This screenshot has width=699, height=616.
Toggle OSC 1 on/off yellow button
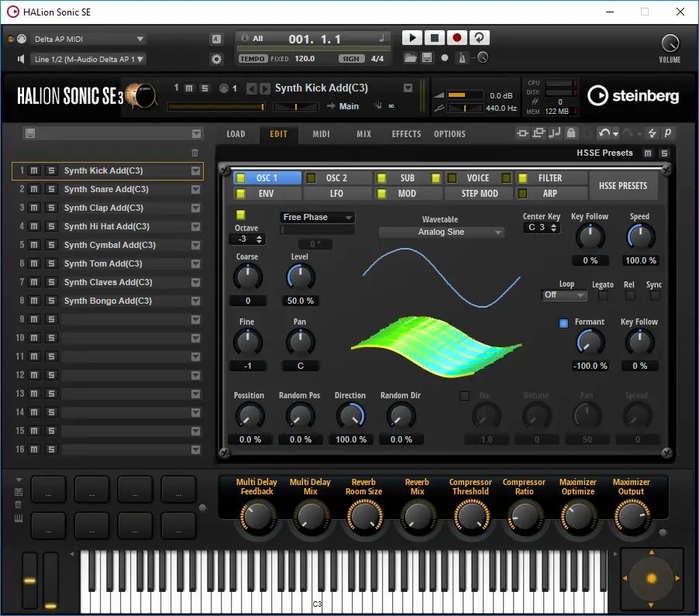pyautogui.click(x=240, y=178)
